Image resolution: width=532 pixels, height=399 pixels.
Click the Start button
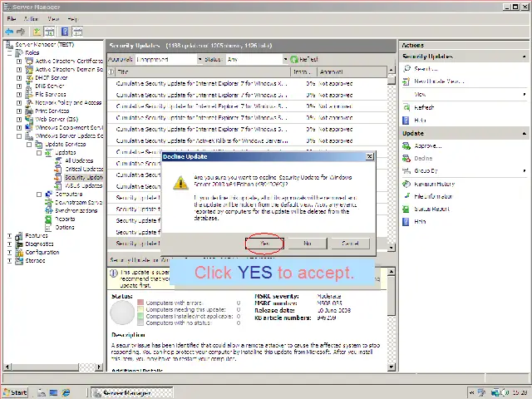[x=15, y=392]
